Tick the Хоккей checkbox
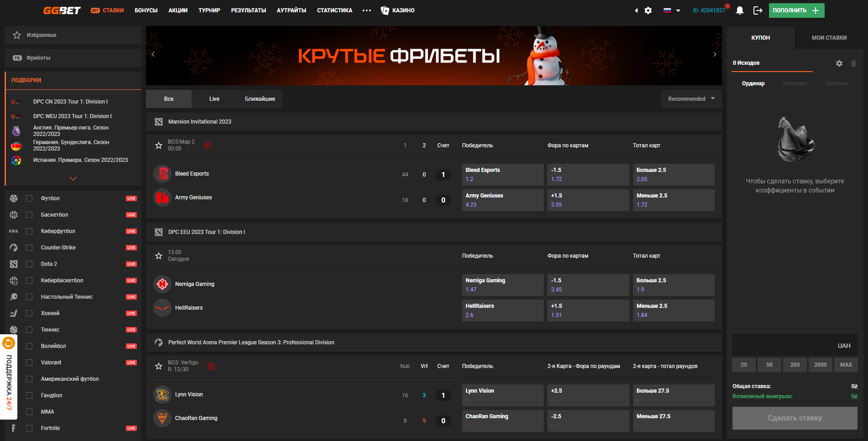868x441 pixels. coord(29,313)
